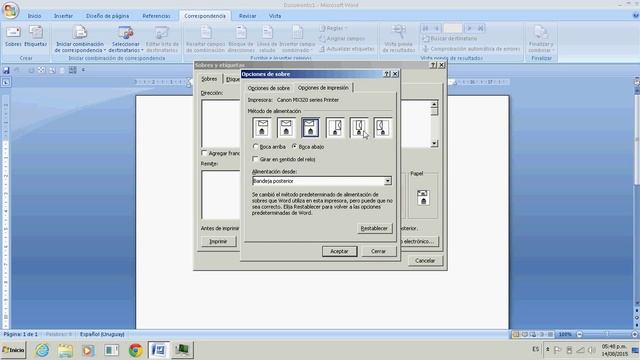Click help button on Opciones de sobre dialog
Image resolution: width=640 pixels, height=360 pixels.
(387, 74)
